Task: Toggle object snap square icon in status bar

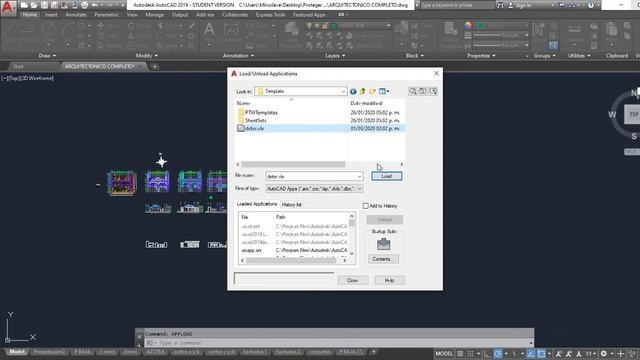Action: [541, 353]
